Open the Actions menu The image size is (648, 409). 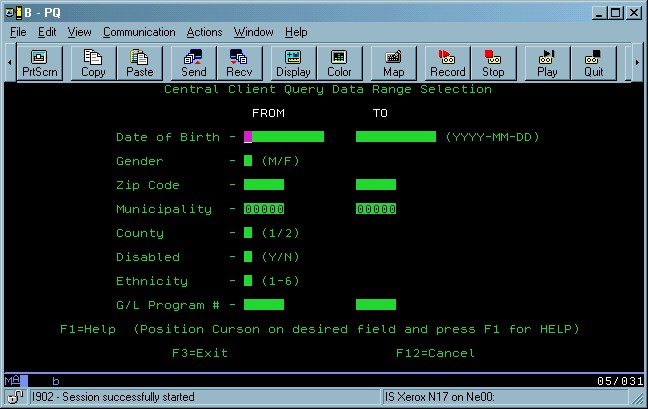[x=204, y=32]
